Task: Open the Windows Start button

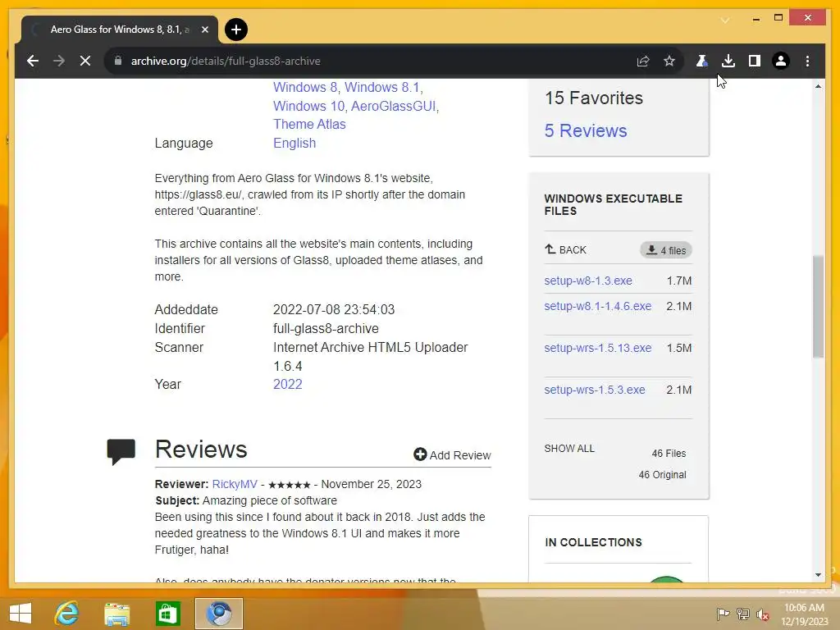Action: (21, 614)
